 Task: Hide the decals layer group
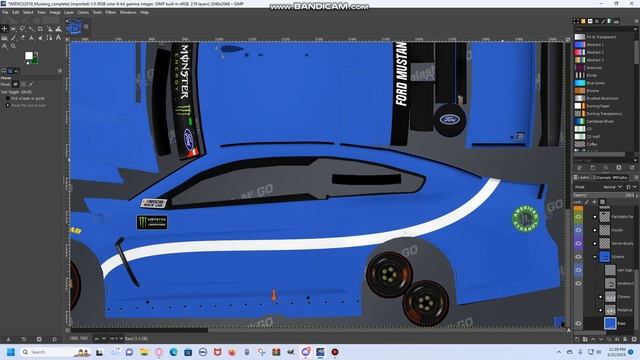(578, 230)
